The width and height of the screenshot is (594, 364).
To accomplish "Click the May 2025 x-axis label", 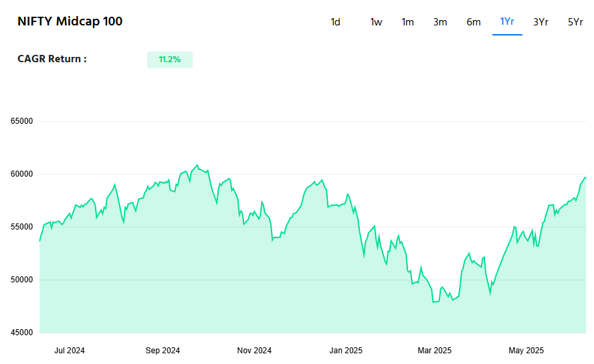I will pyautogui.click(x=526, y=351).
